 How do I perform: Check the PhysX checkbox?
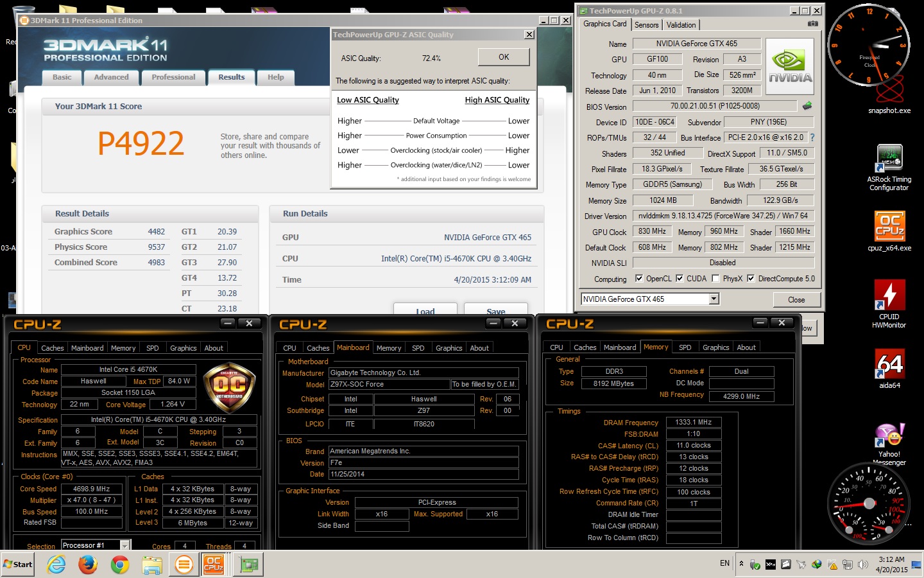pos(715,279)
